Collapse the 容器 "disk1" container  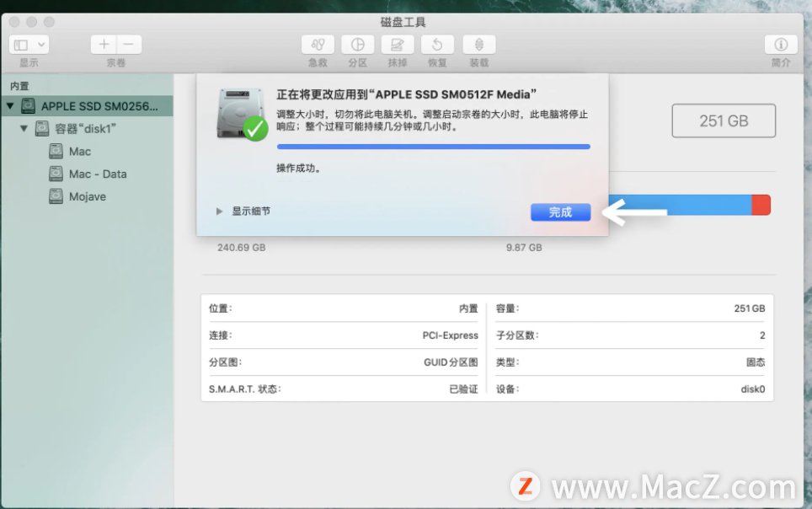[24, 128]
